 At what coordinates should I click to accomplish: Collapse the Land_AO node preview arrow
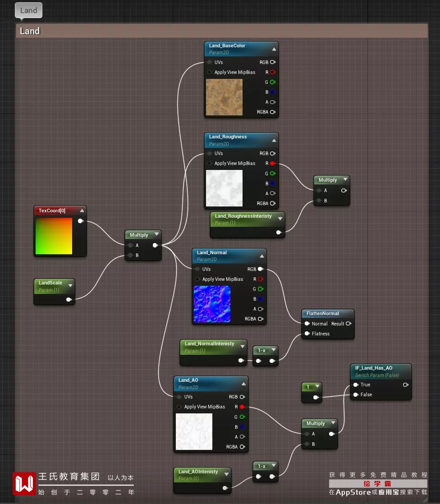tap(243, 384)
